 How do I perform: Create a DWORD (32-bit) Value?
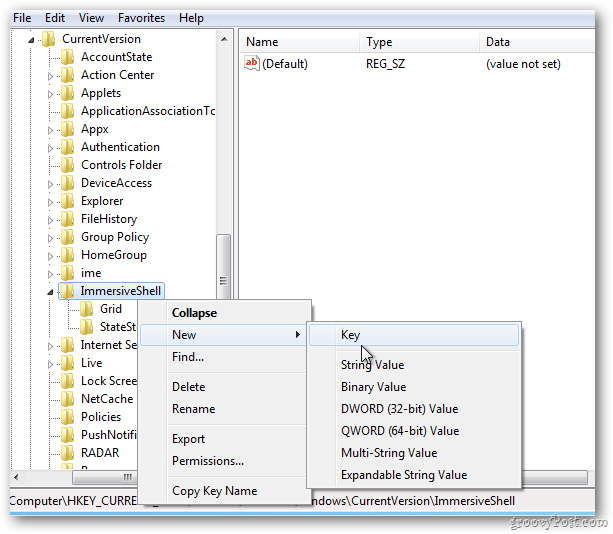(x=414, y=409)
